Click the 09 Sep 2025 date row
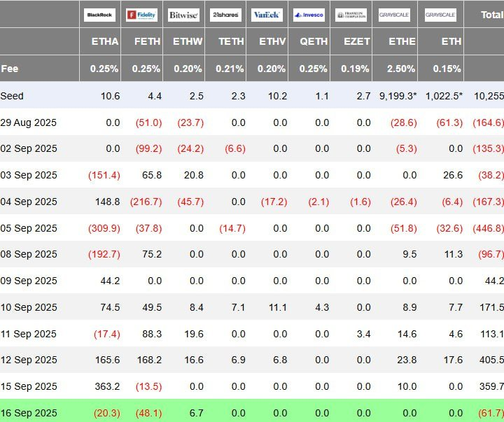The width and height of the screenshot is (504, 422). (x=29, y=281)
